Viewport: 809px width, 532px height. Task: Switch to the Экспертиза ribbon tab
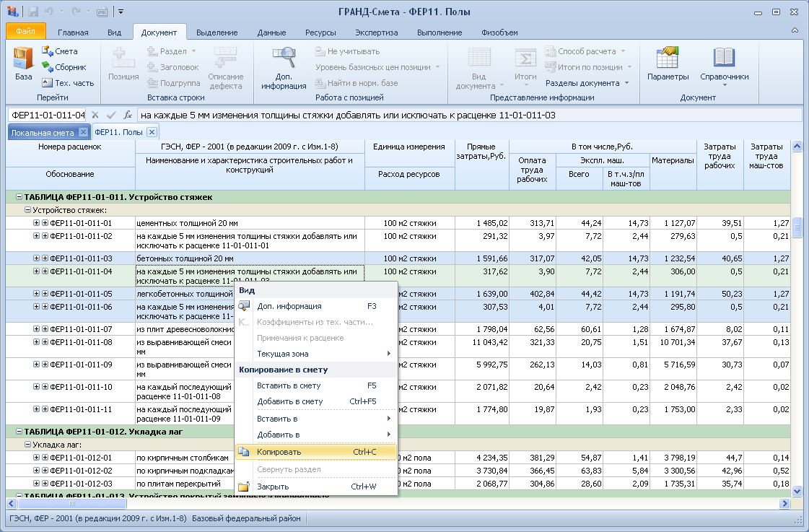click(376, 32)
